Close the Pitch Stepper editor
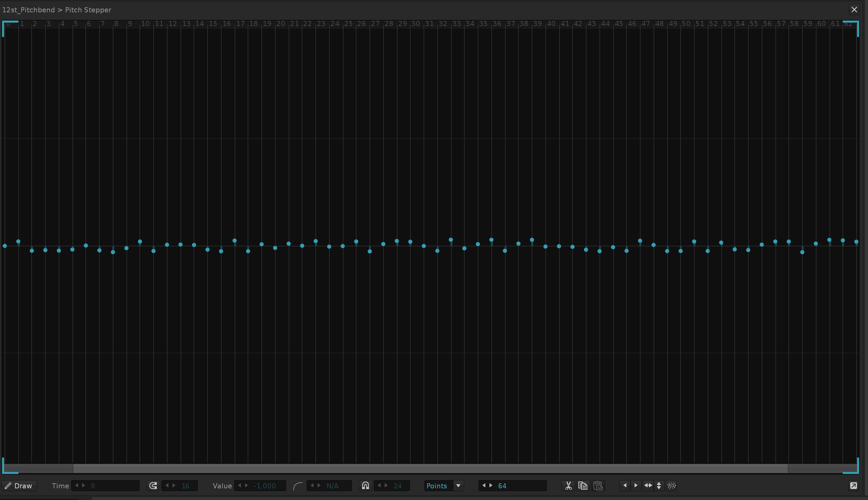 [854, 10]
